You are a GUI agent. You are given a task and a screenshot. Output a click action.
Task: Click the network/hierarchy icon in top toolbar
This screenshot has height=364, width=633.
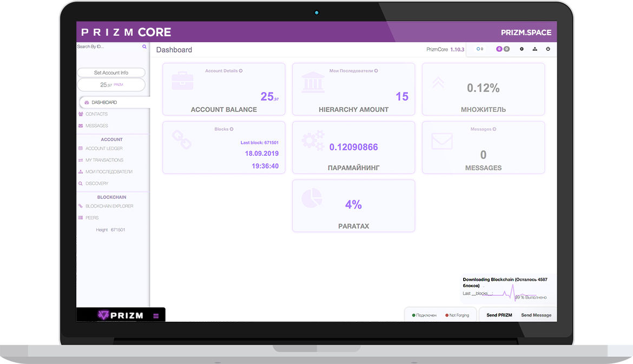tap(534, 49)
